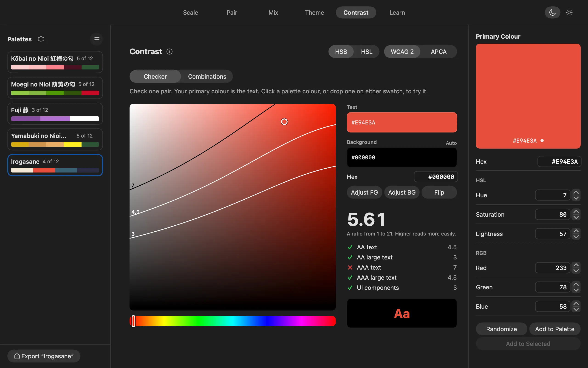
Task: Click Export "Irogasane" button
Action: [44, 356]
